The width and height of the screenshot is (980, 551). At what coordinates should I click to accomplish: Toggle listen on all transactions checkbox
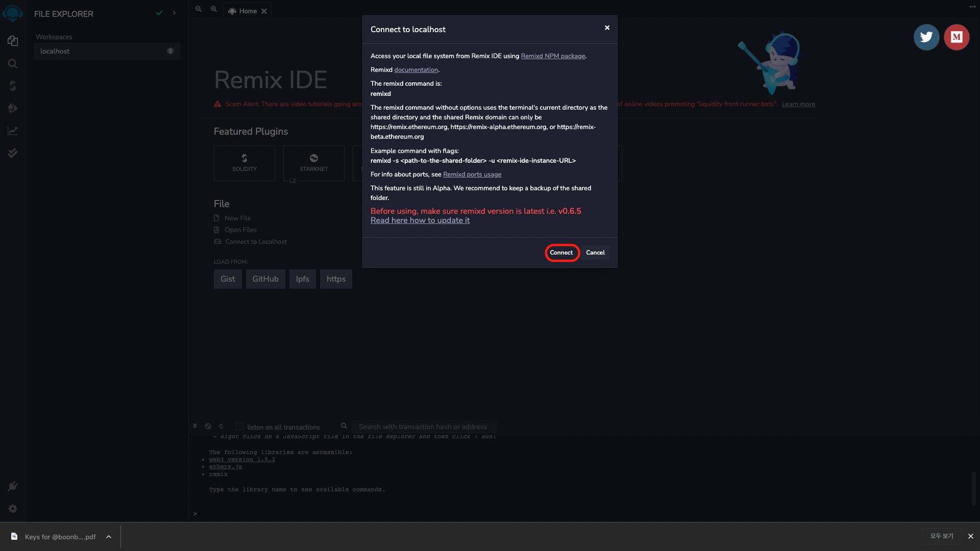[239, 427]
